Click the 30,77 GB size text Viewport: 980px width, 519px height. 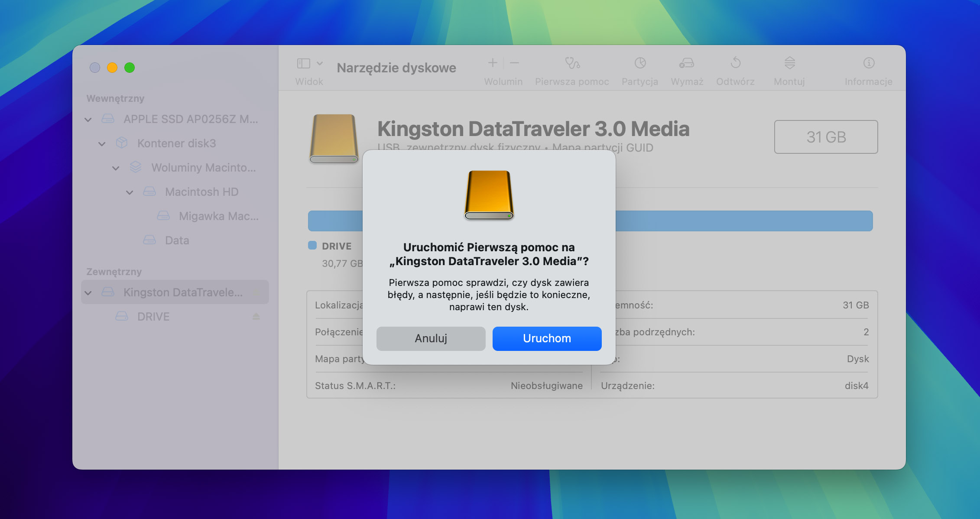click(x=342, y=263)
